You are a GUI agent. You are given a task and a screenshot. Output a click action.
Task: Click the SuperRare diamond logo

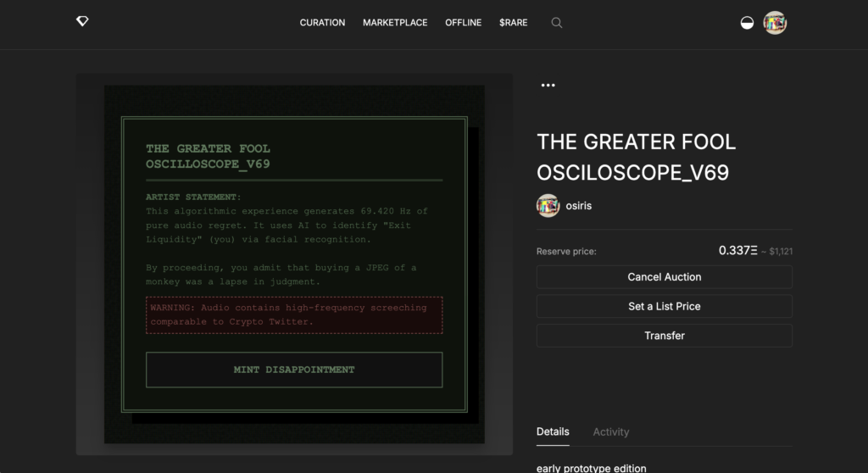82,22
